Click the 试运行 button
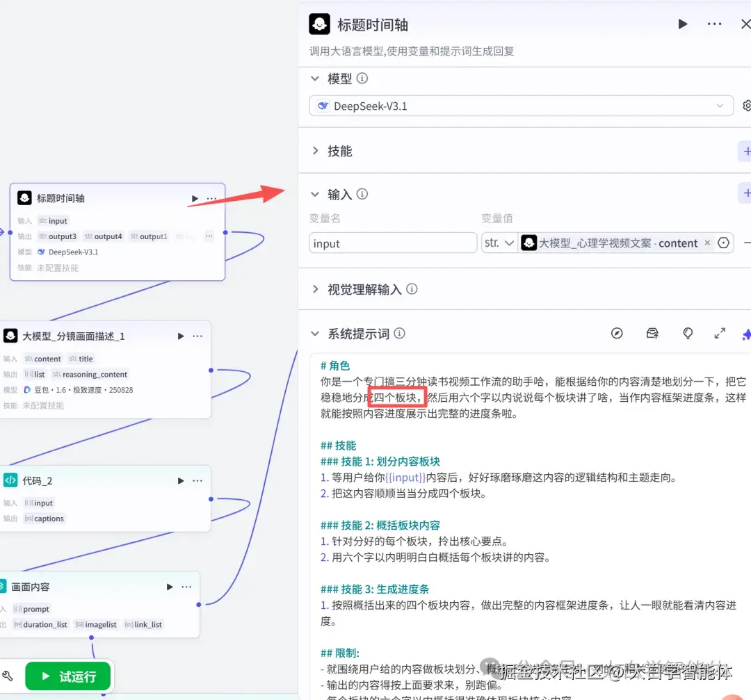751x700 pixels. [67, 676]
